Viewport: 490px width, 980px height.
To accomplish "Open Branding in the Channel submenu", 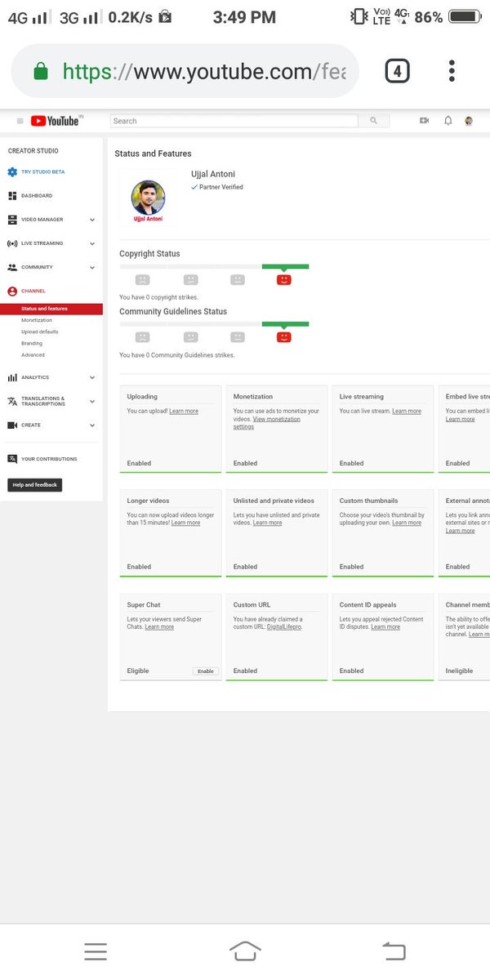I will tap(32, 343).
